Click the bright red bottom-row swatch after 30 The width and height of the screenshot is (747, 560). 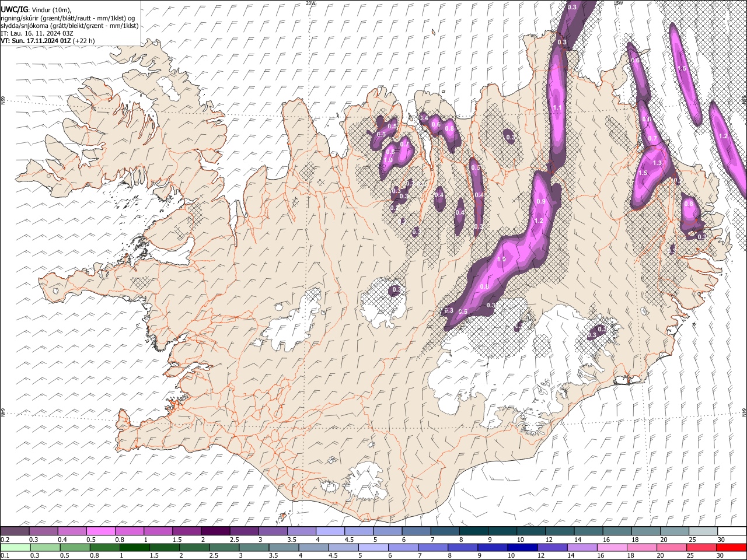click(x=731, y=547)
